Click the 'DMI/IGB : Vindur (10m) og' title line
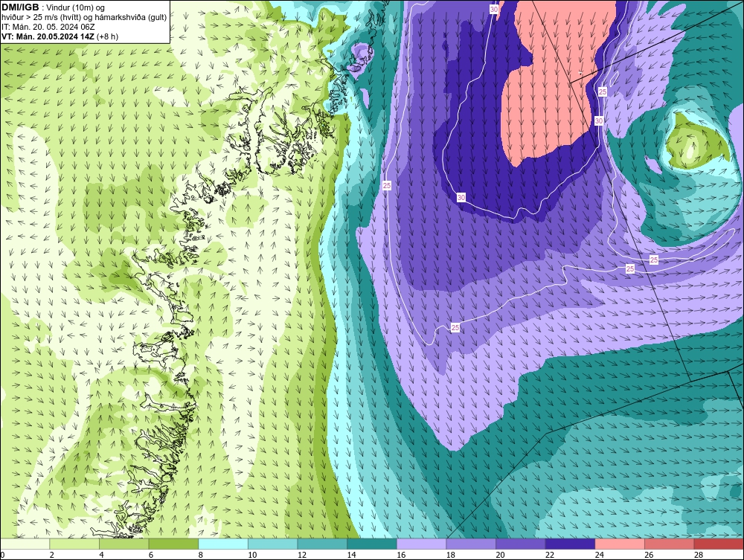The height and width of the screenshot is (560, 744). [54, 7]
